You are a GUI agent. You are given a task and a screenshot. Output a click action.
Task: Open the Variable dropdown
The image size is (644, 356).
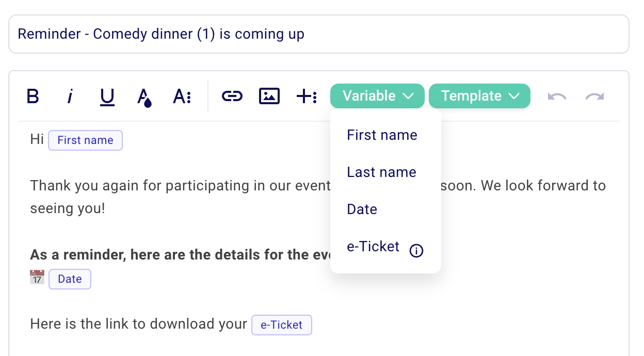[377, 96]
